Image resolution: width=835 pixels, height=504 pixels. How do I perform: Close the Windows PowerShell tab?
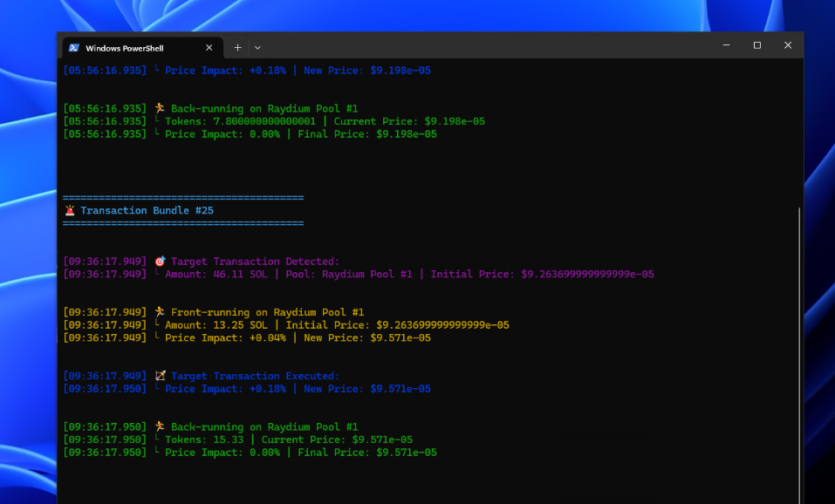pyautogui.click(x=209, y=48)
